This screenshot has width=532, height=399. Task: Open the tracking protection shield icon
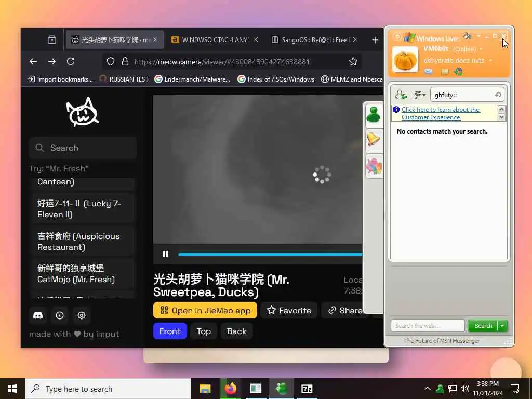(x=111, y=61)
